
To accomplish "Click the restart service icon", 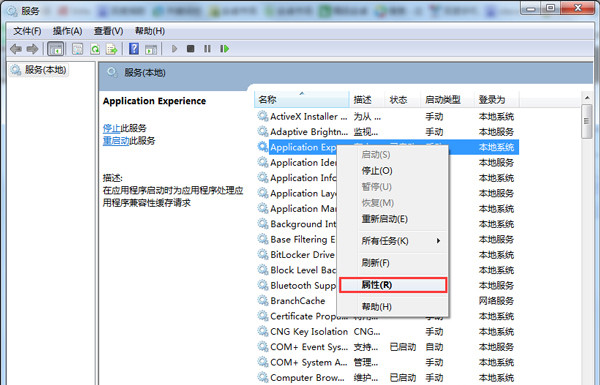I will [225, 49].
